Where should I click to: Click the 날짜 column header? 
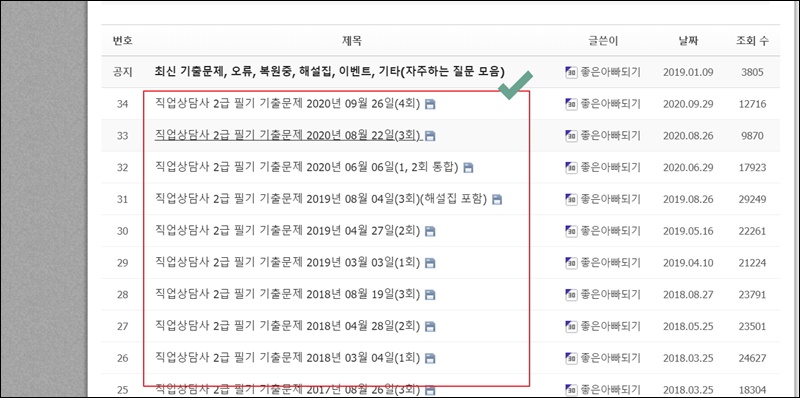pos(688,41)
